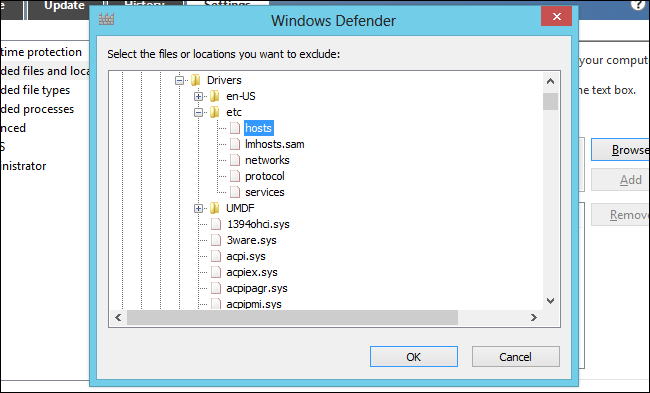The height and width of the screenshot is (393, 650).
Task: Select the services file entry
Action: [x=265, y=192]
